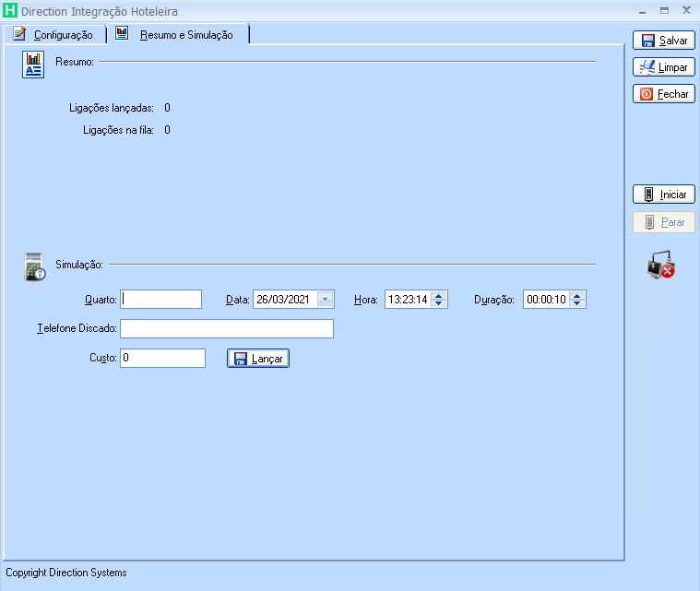Click the Resumo e Simulação tab icon
The height and width of the screenshot is (591, 700).
pos(122,33)
